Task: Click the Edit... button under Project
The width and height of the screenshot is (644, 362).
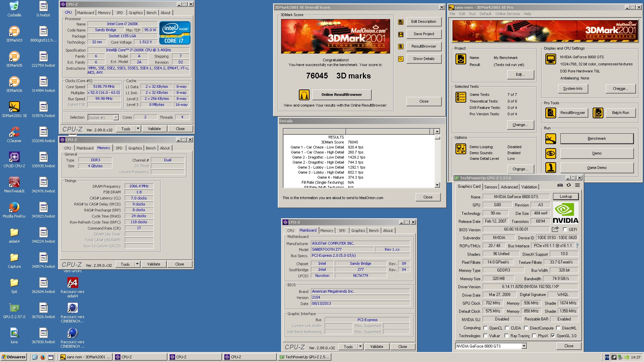Action: click(x=520, y=75)
